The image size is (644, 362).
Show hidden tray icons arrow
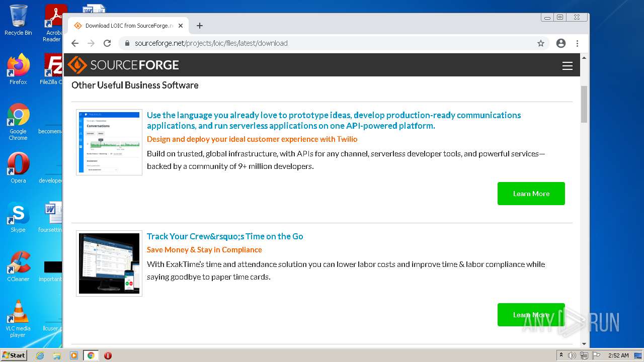click(561, 355)
